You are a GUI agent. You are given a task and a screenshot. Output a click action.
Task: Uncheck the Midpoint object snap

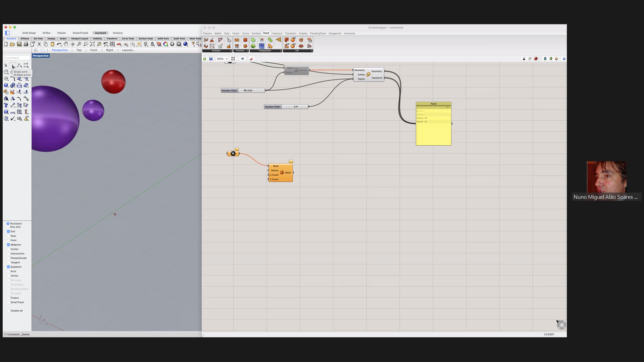tap(8, 245)
